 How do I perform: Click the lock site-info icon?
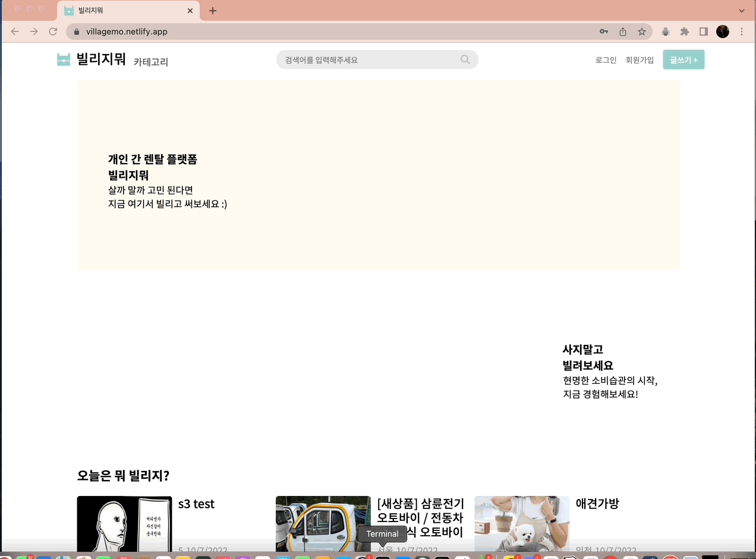(76, 32)
